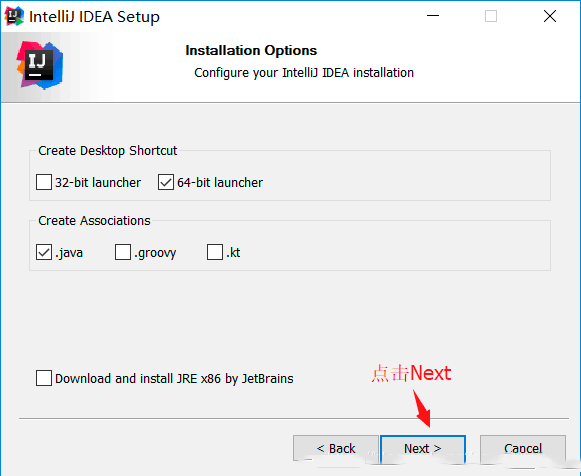Close the setup window with the X icon
Viewport: 581px width, 476px height.
click(550, 16)
